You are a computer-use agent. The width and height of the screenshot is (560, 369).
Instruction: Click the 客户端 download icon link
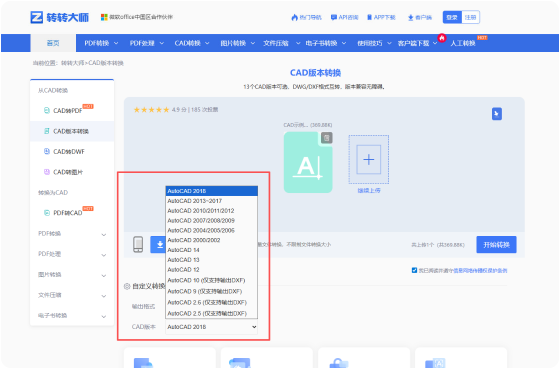(x=420, y=17)
